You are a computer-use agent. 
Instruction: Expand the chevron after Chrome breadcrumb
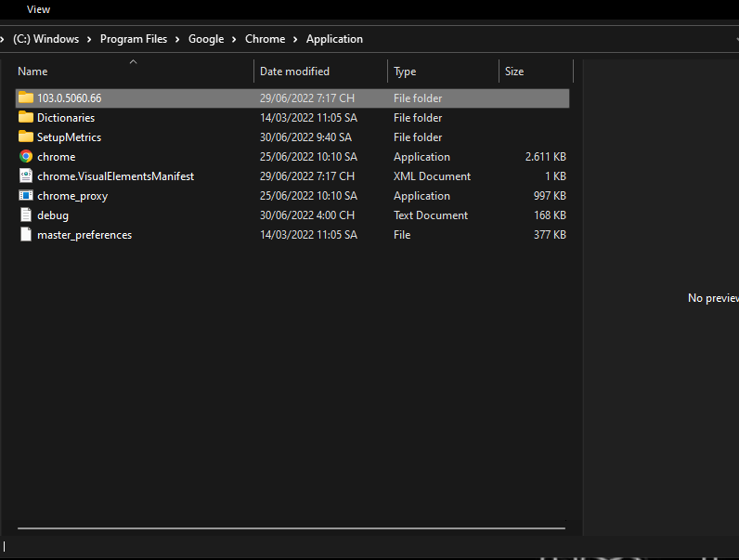click(295, 39)
